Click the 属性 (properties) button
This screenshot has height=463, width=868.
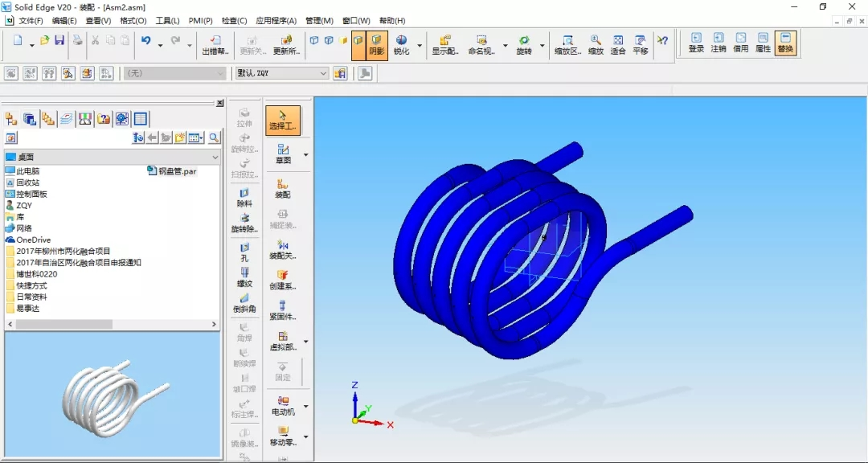763,43
